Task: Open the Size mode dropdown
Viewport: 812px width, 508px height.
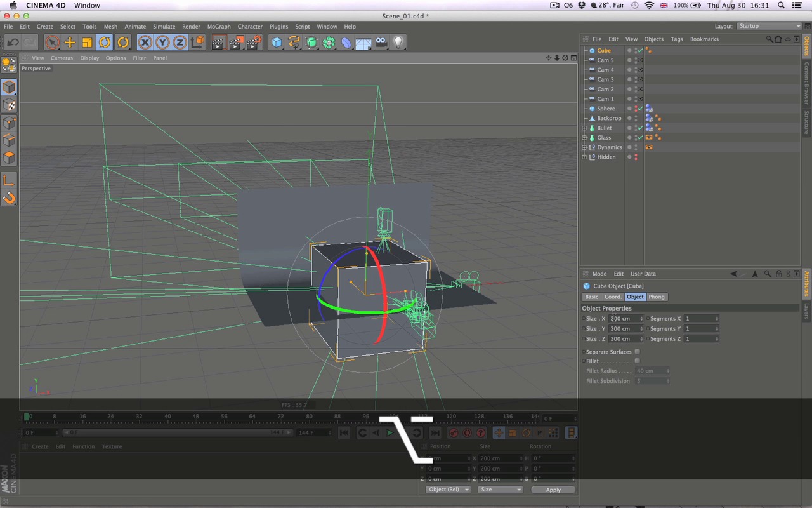Action: [x=500, y=490]
